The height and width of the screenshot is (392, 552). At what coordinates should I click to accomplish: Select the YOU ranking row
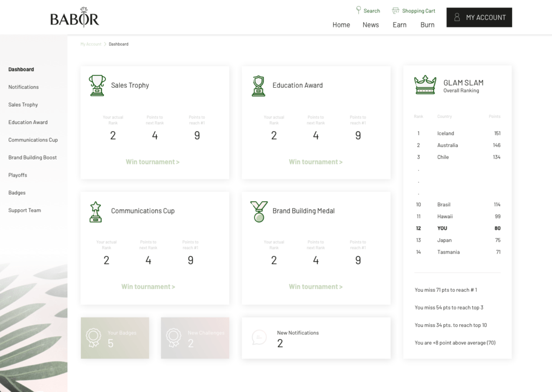(x=457, y=228)
